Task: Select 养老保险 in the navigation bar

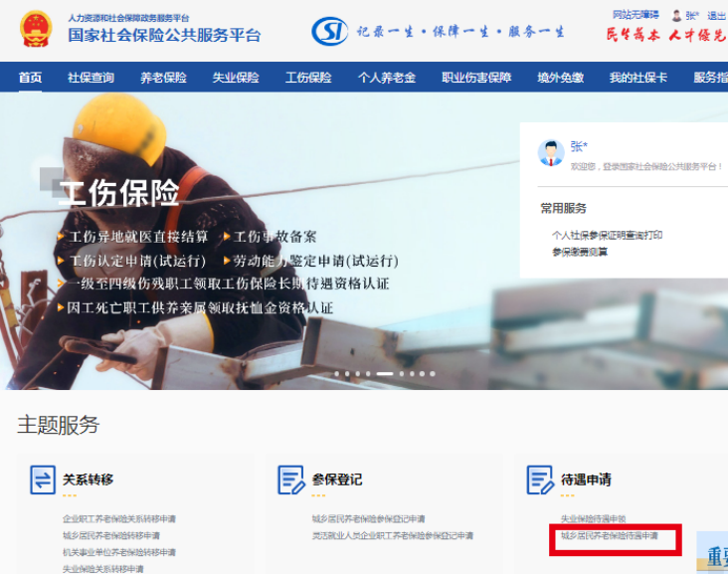Action: pyautogui.click(x=163, y=78)
